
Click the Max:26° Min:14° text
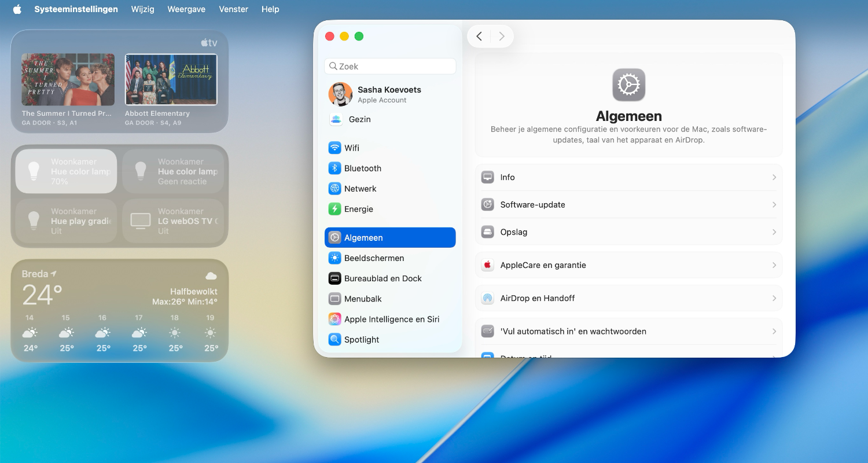coord(185,302)
